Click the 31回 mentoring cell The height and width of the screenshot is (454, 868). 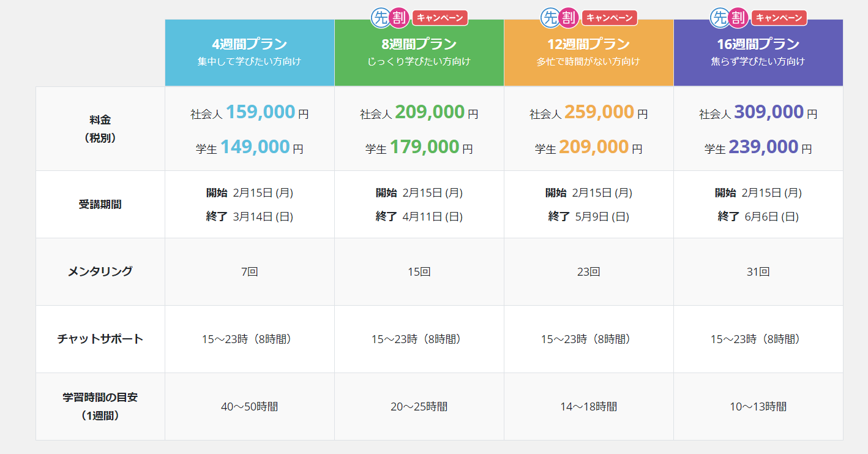(x=758, y=272)
